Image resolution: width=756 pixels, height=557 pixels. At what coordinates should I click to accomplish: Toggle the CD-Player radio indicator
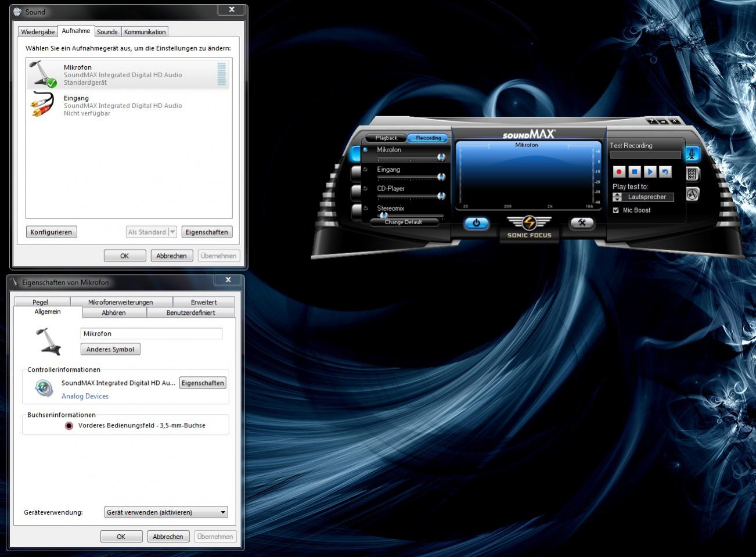[365, 189]
